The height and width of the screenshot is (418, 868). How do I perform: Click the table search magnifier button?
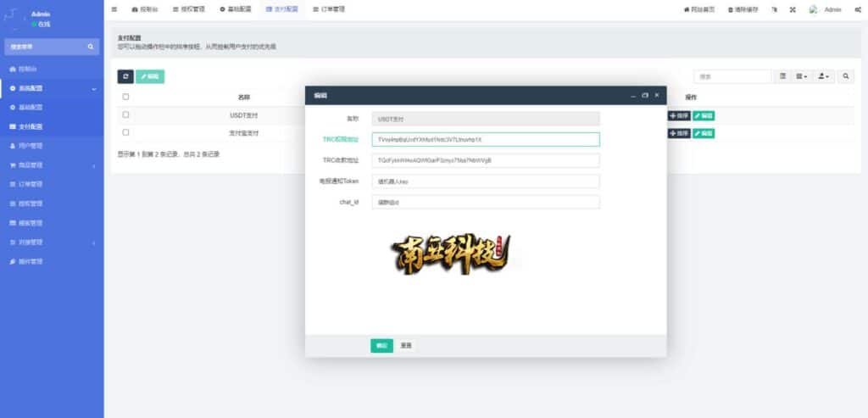846,76
